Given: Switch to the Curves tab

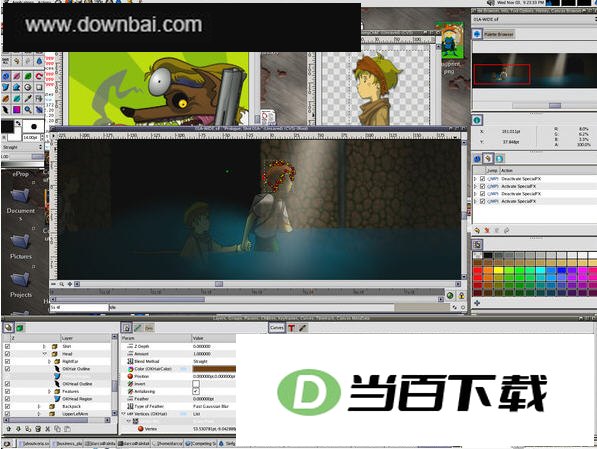Looking at the screenshot, I should (x=277, y=328).
